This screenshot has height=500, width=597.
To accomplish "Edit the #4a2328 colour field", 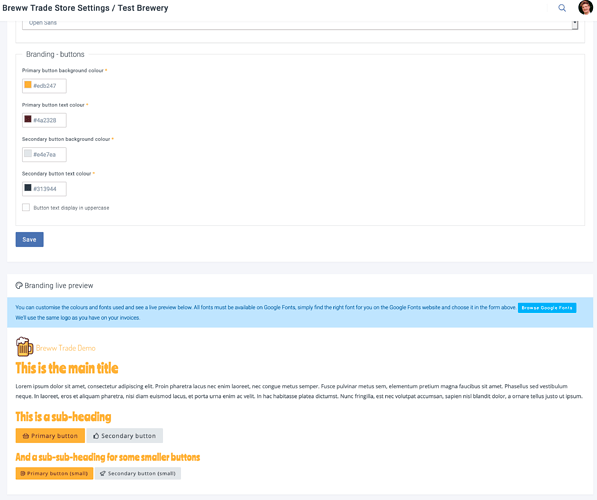I will [44, 120].
